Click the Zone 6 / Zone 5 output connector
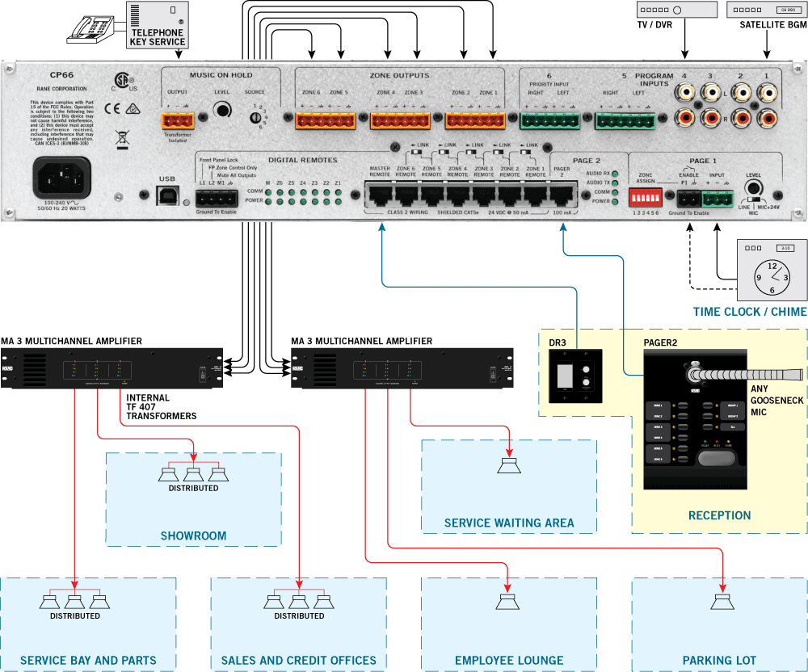The height and width of the screenshot is (672, 808). point(326,121)
